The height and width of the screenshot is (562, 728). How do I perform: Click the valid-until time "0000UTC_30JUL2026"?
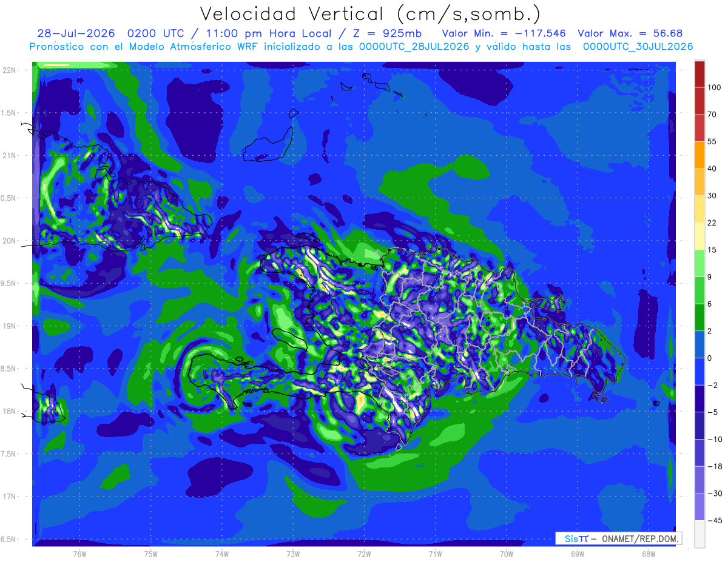(x=638, y=47)
